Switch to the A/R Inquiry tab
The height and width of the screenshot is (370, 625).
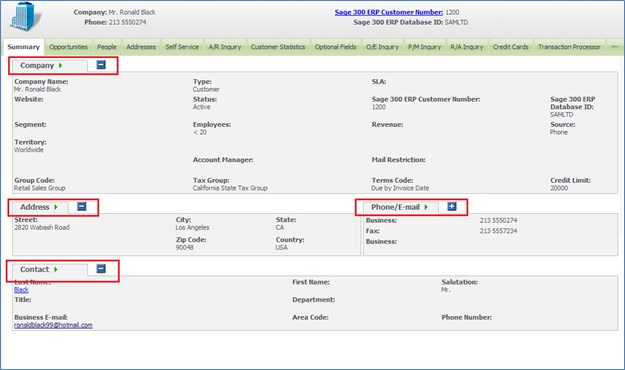(225, 47)
